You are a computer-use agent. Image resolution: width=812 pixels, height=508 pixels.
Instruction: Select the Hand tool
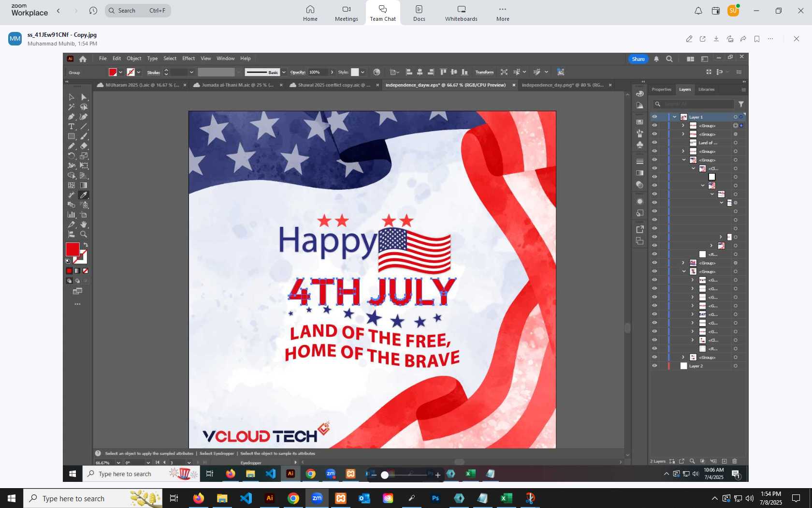(84, 224)
